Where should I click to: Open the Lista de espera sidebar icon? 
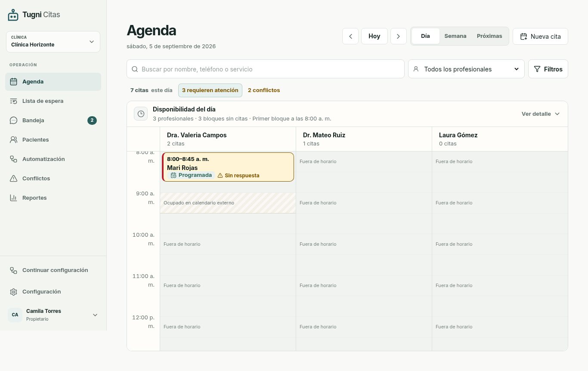coord(13,101)
